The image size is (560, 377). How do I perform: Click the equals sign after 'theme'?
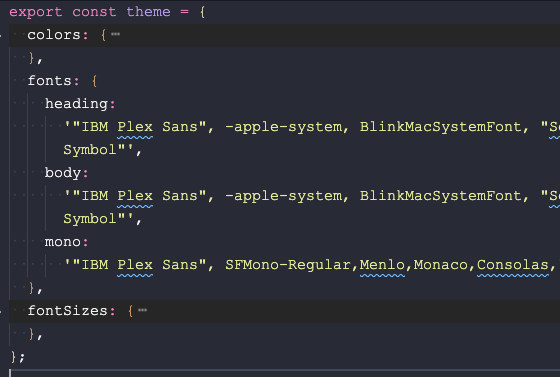pos(184,12)
